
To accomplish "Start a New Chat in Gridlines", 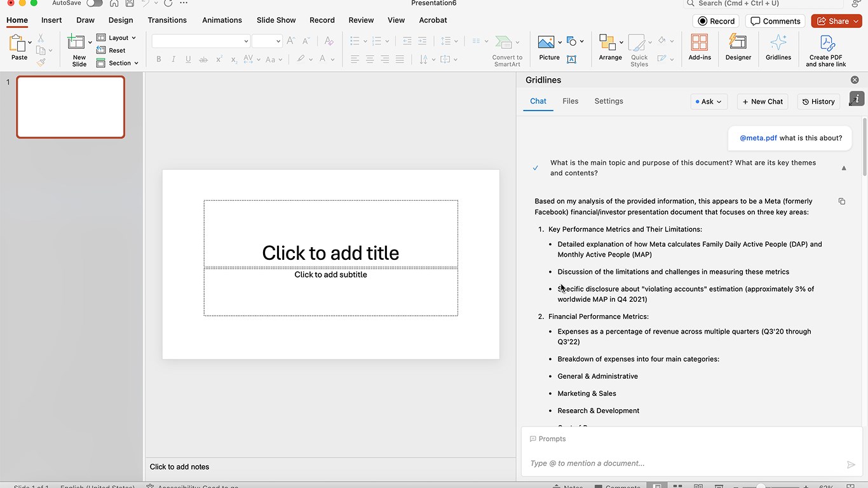I will (x=763, y=102).
